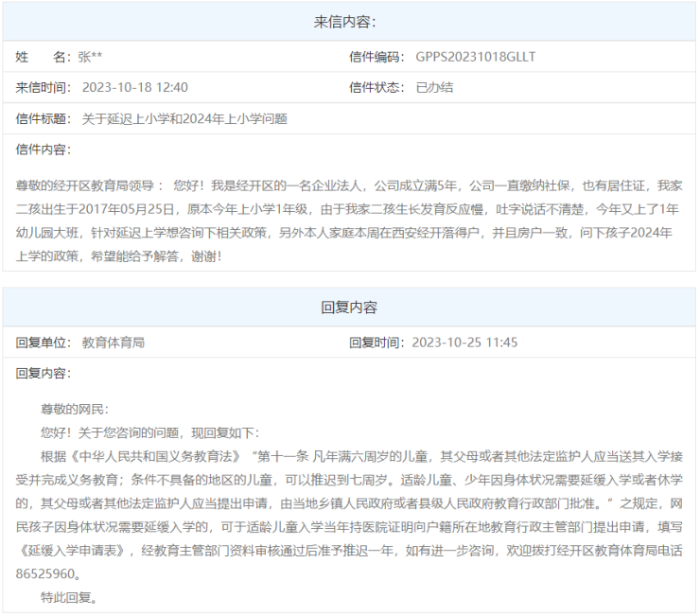The width and height of the screenshot is (700, 616).
Task: Click the letter time 2023-10-18 12:40
Action: [134, 87]
